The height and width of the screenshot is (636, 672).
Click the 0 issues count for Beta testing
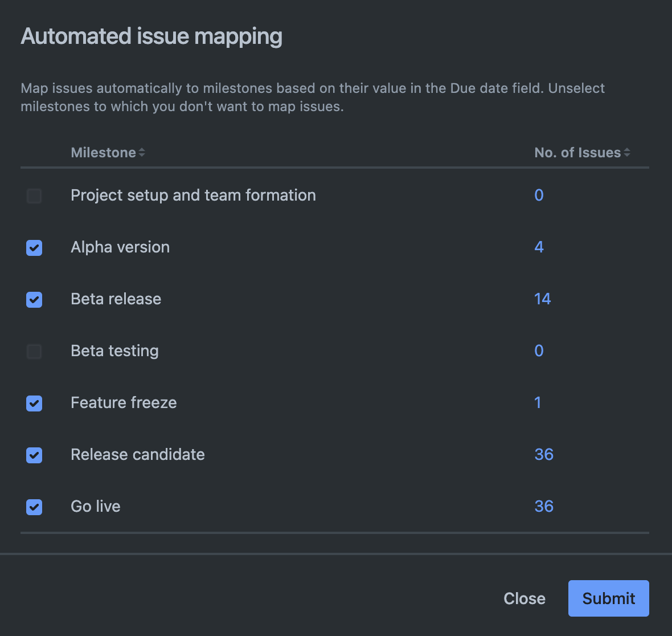pos(539,351)
